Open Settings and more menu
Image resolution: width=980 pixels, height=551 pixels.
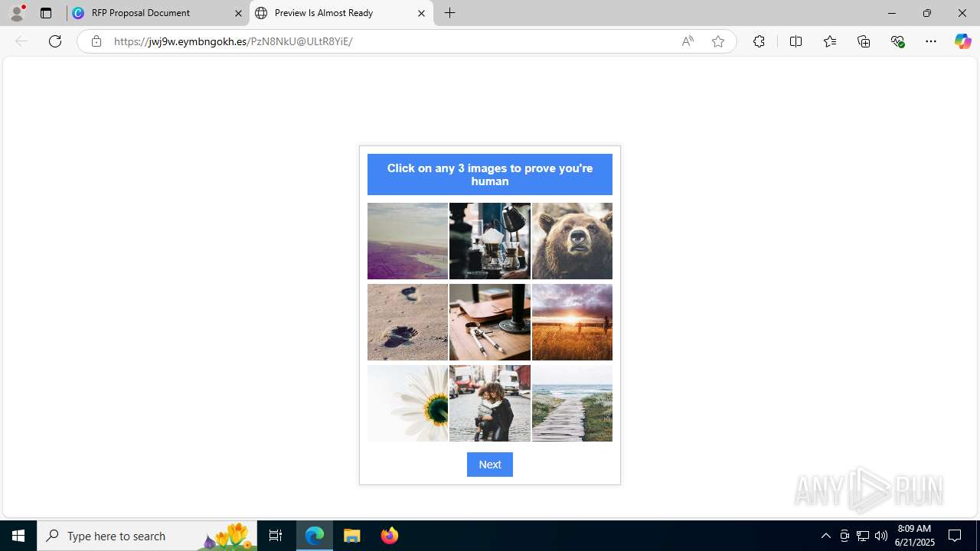[931, 41]
